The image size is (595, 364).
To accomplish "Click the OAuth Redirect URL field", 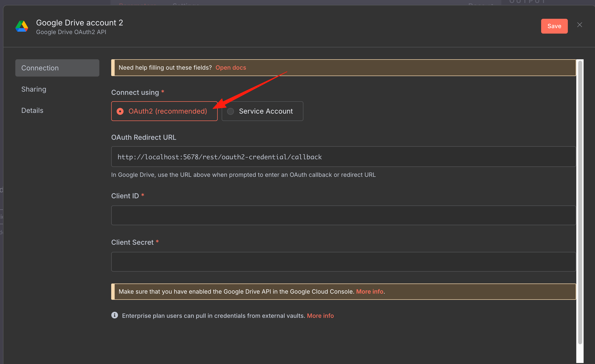I will 343,157.
